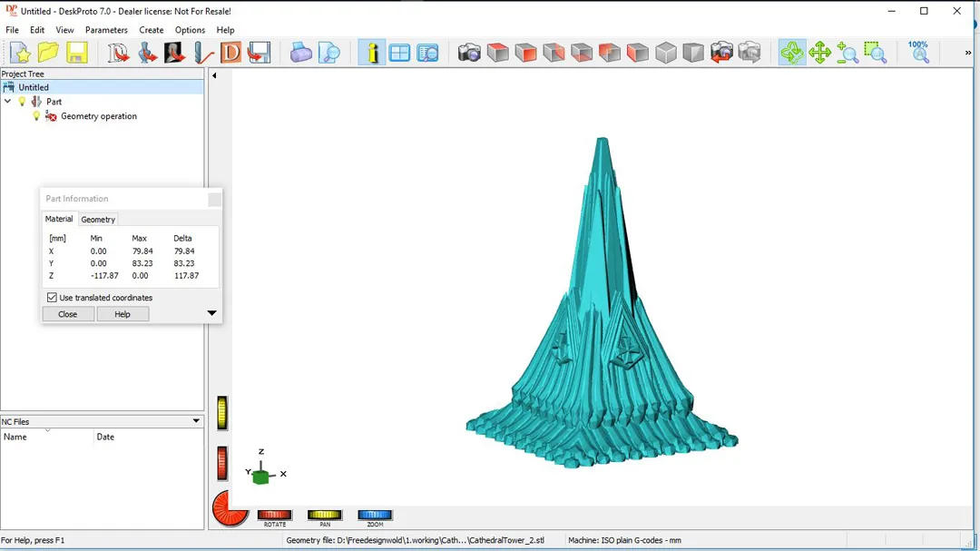
Task: Open the Create menu
Action: coord(152,29)
